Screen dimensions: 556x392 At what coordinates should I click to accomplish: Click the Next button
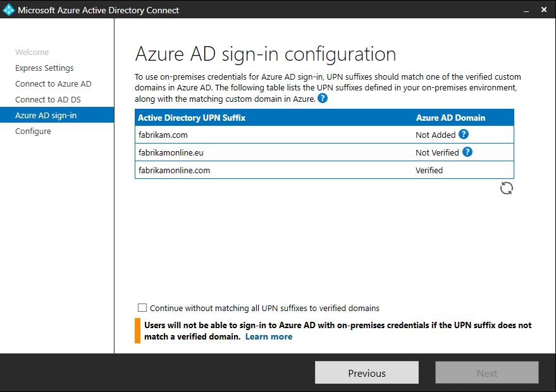coord(486,373)
